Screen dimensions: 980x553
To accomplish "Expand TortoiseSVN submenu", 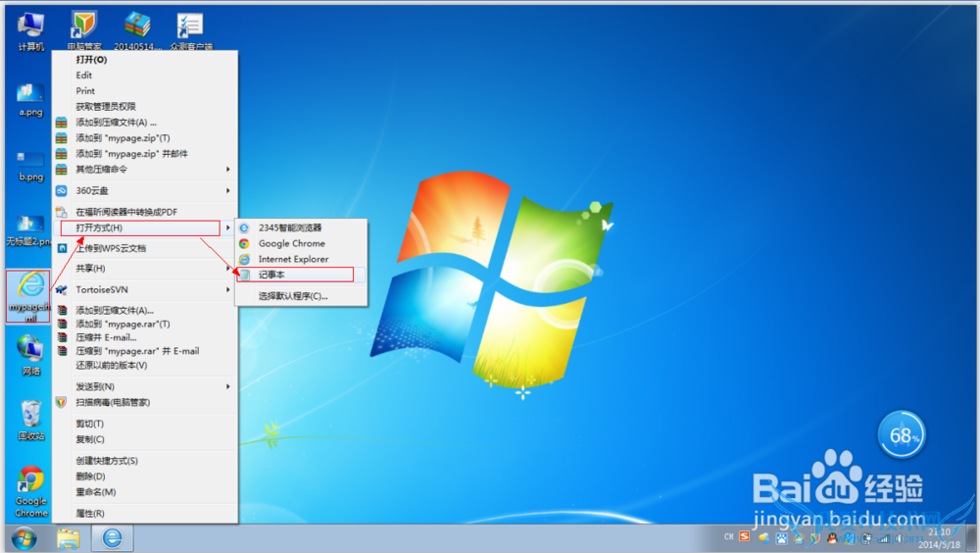I will click(145, 289).
